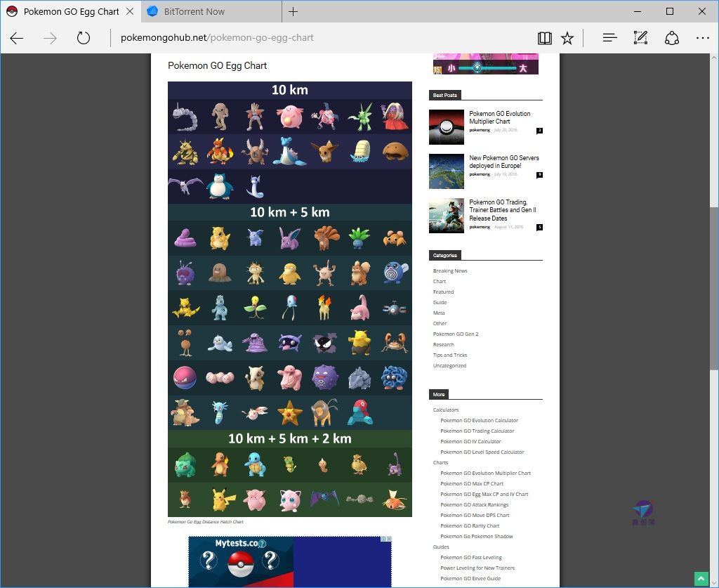Open the Uncategorized category
Screen dimensions: 719x588
[x=449, y=365]
